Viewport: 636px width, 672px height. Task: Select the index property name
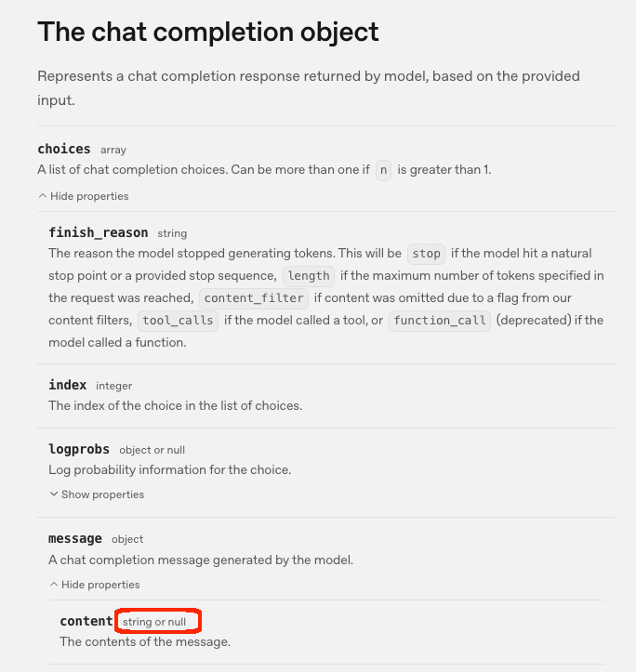[x=67, y=385]
